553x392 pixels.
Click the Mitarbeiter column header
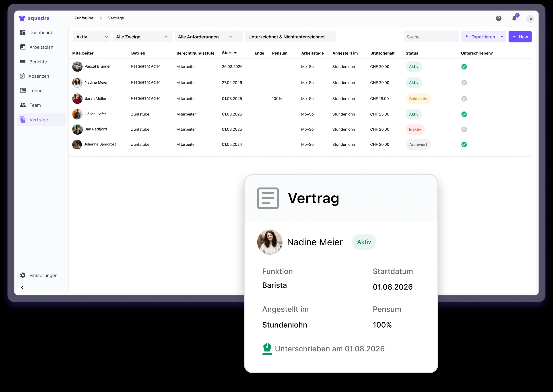[x=83, y=53]
